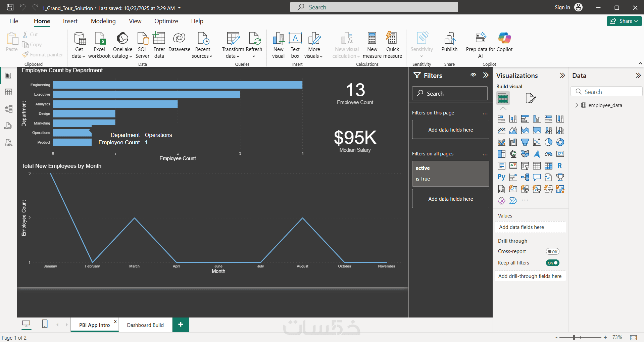Choose the matrix visual

click(548, 166)
